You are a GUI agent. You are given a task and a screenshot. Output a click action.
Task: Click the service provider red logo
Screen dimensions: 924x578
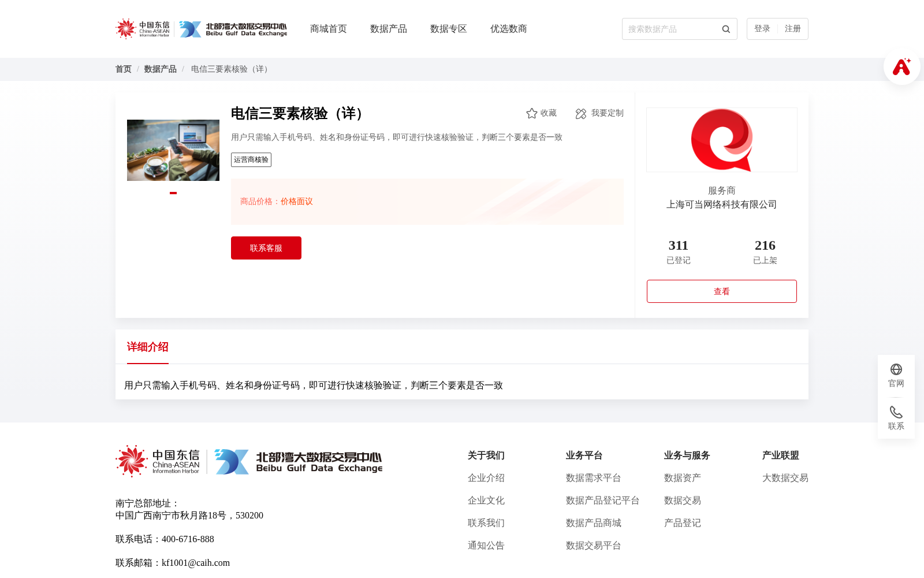722,140
